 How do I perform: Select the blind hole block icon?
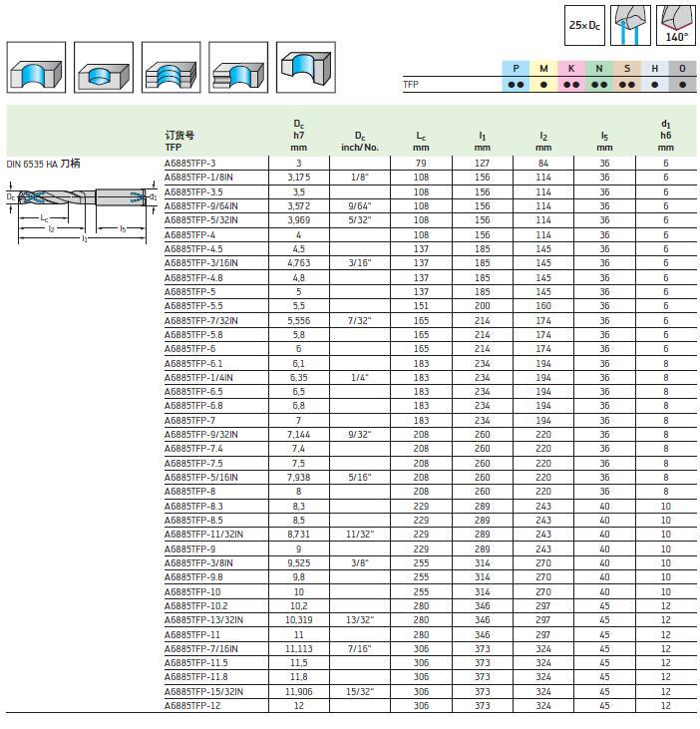pos(104,68)
